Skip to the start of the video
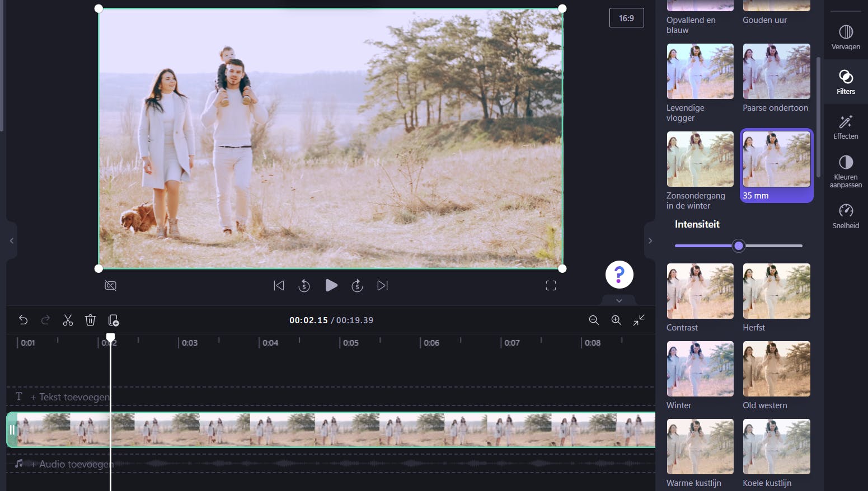The height and width of the screenshot is (491, 868). [279, 285]
